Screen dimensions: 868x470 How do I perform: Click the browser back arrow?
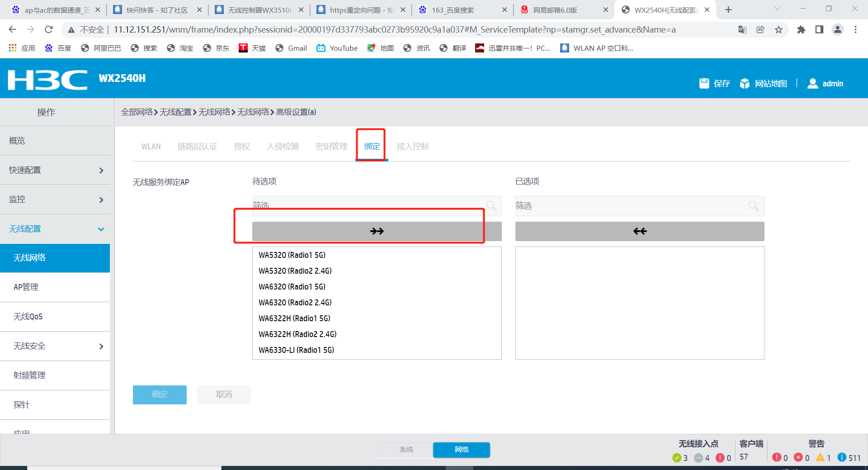12,29
